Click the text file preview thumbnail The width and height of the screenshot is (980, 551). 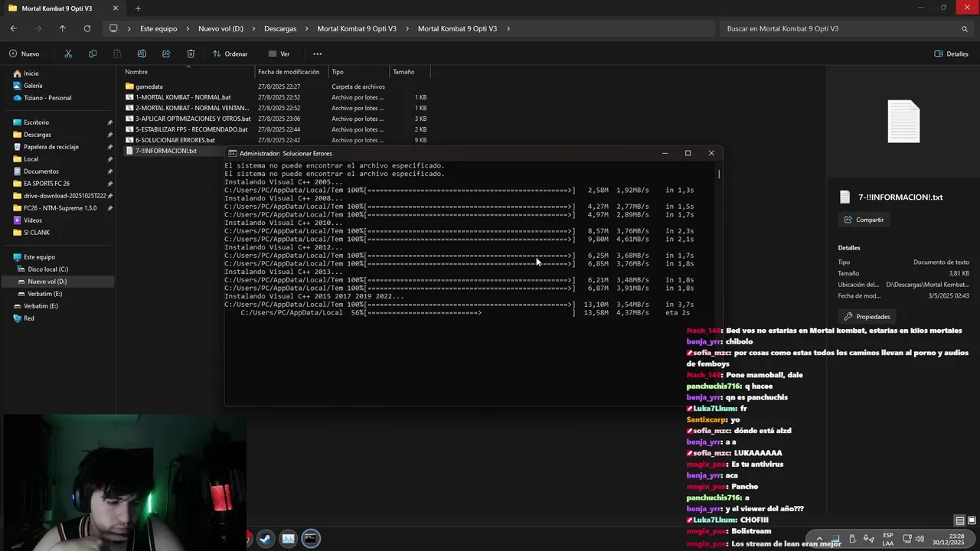[903, 121]
